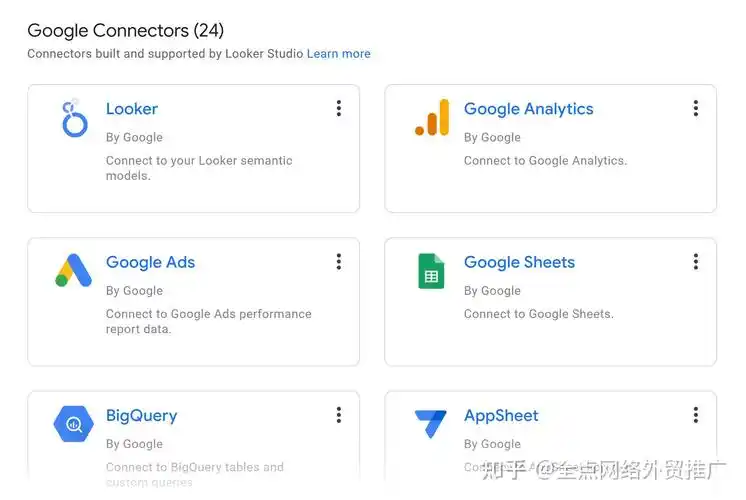Screen dimensions: 746x500
Task: Choose the Google Sheets connector title
Action: click(519, 262)
